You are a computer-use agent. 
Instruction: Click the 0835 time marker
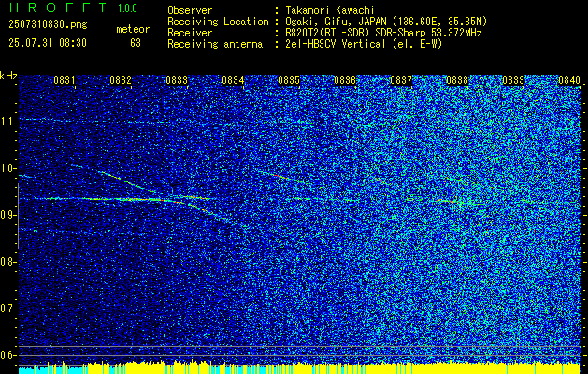pyautogui.click(x=289, y=79)
